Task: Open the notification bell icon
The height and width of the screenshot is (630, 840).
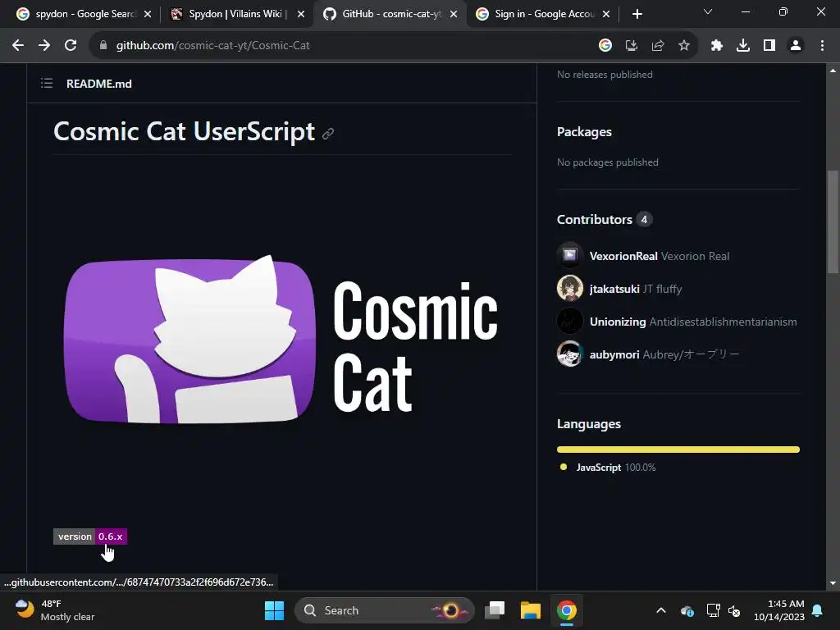Action: click(818, 610)
